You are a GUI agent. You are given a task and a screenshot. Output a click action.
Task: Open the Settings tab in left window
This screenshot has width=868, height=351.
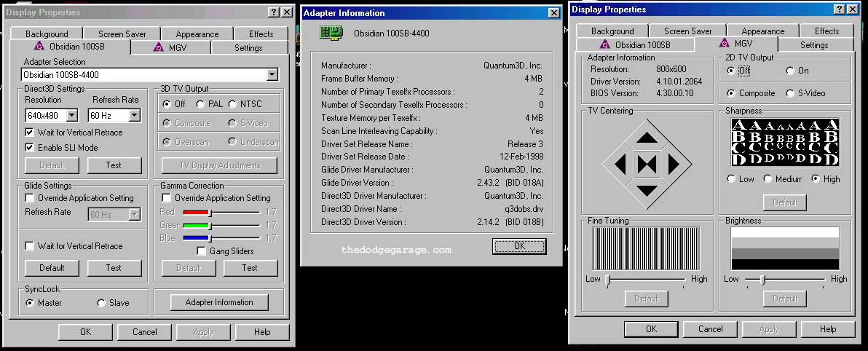coord(248,47)
